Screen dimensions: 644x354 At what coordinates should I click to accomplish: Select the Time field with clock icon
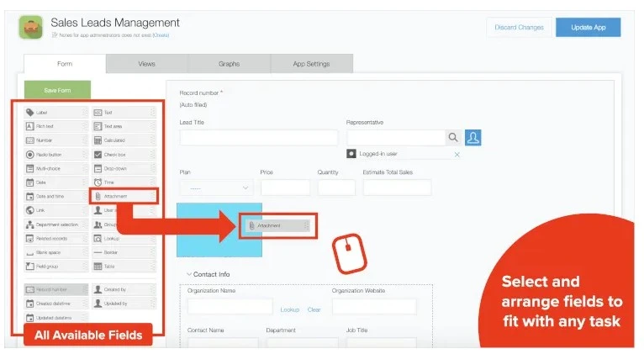[124, 182]
